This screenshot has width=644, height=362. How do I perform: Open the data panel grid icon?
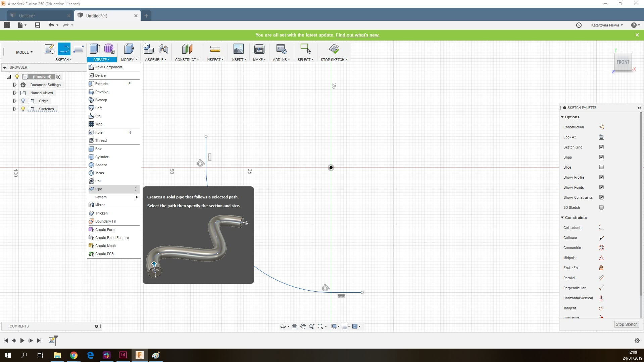pyautogui.click(x=7, y=25)
